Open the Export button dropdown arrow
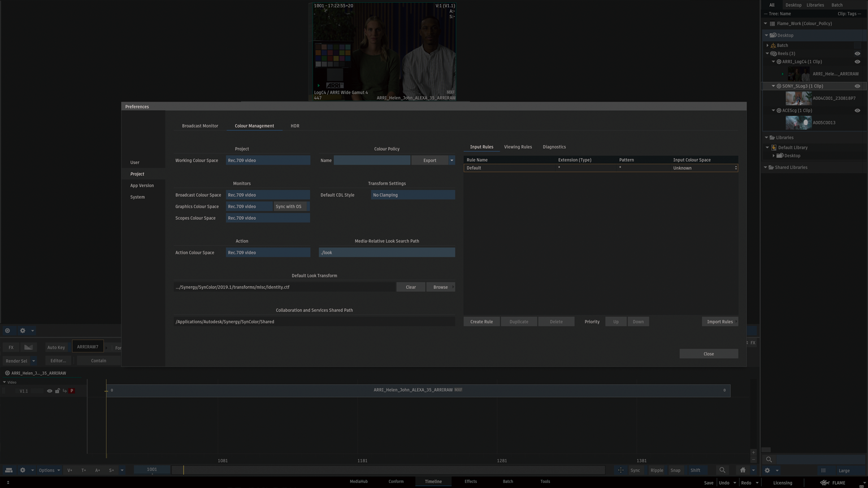The image size is (868, 488). click(452, 160)
